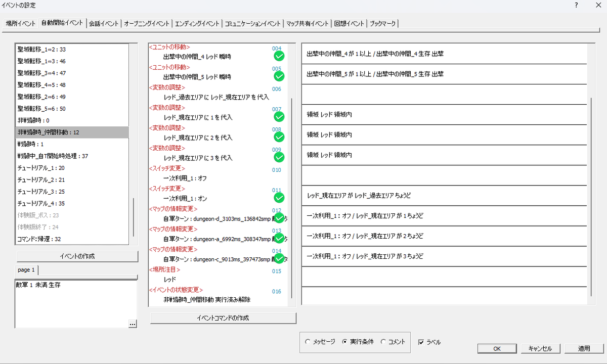Click green check icon on command 013
The height and width of the screenshot is (364, 607).
point(279,238)
